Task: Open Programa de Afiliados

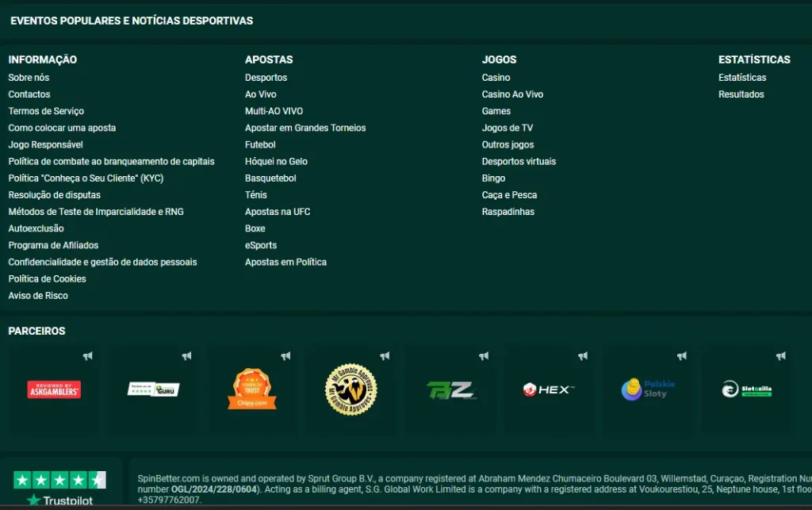Action: 53,245
